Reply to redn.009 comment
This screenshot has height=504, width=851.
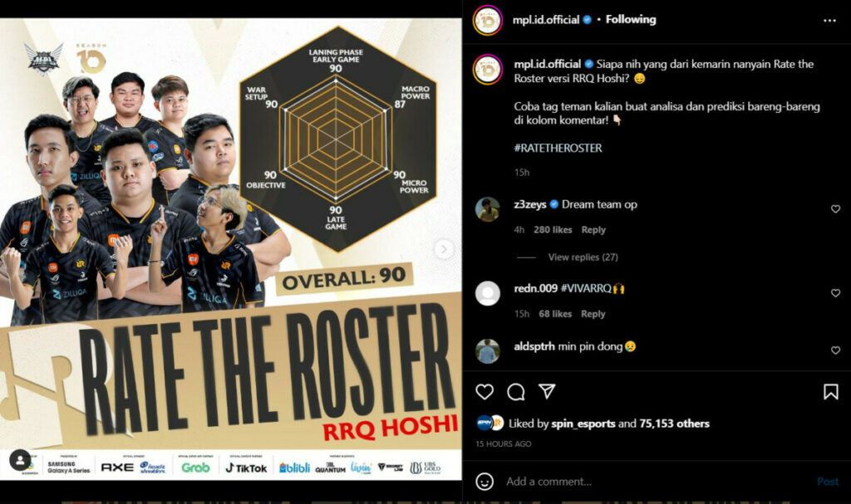[x=593, y=314]
